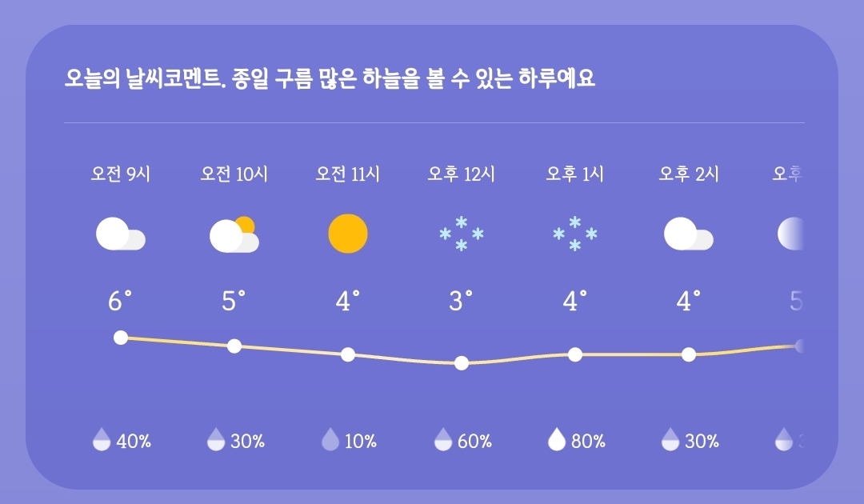Click the raindrop icon beside 40%

pos(102,439)
